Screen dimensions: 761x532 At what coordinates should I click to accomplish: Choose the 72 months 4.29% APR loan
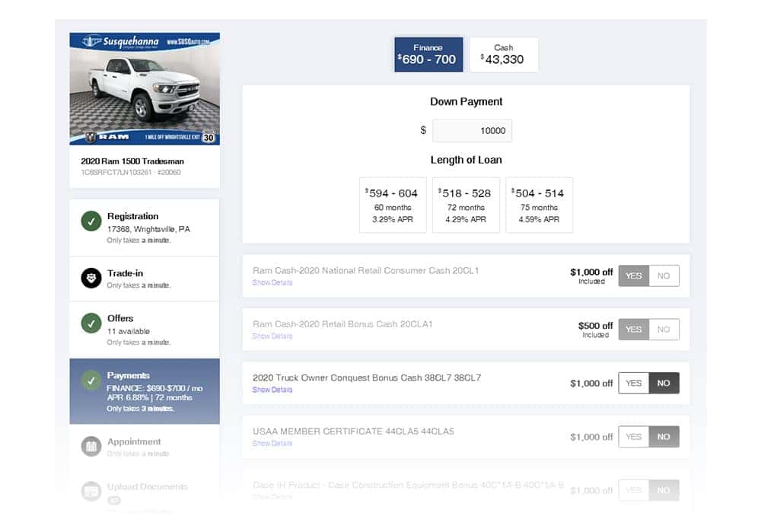(x=466, y=205)
